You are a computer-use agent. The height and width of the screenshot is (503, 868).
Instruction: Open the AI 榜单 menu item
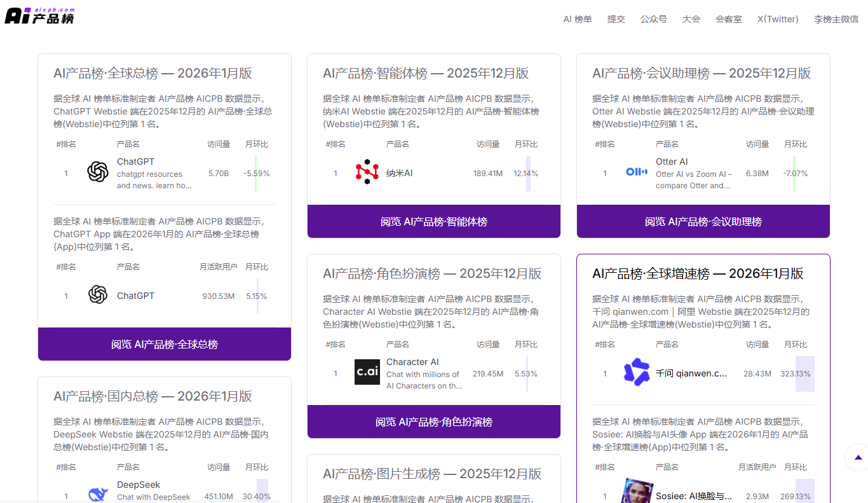[x=578, y=19]
